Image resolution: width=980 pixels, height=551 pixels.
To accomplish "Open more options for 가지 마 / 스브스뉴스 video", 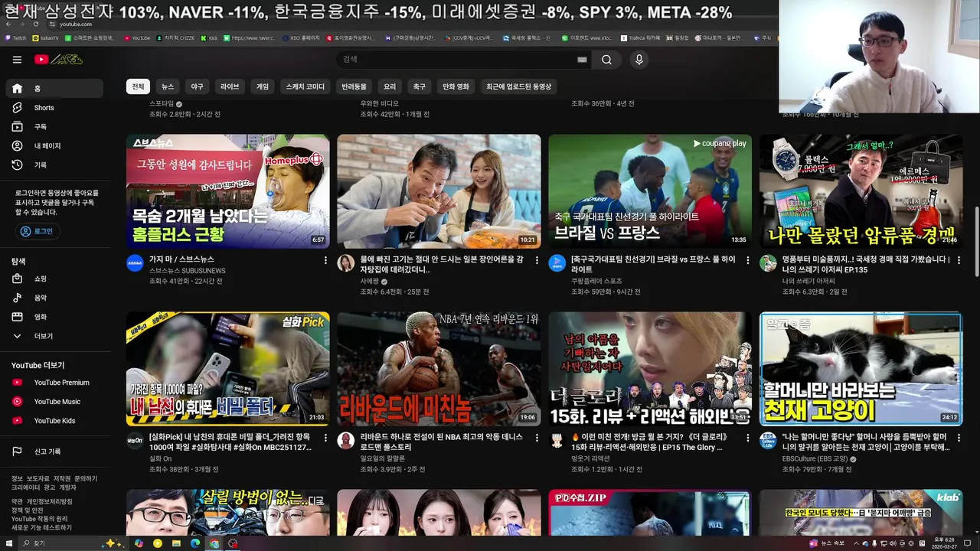I will (325, 261).
